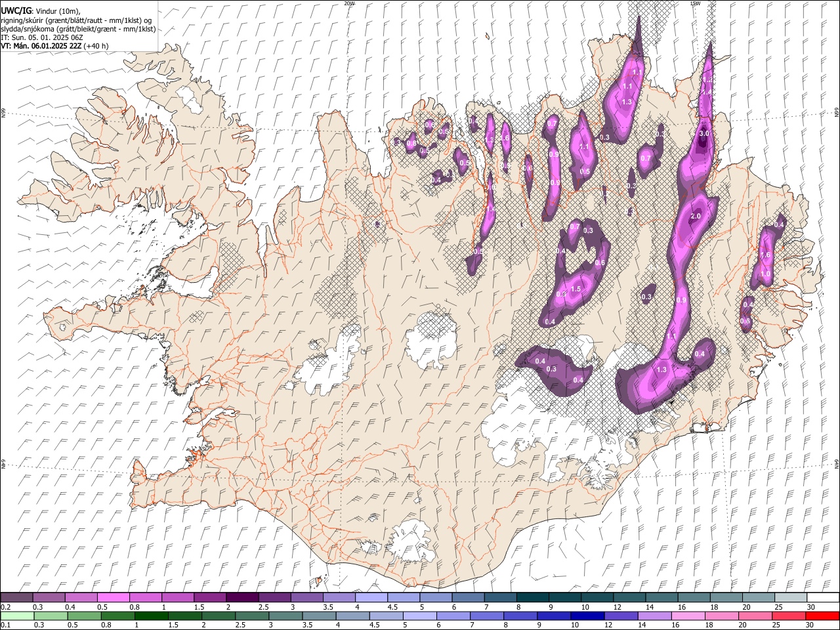
Task: Select the grey-green 3 swatch in the lower legend row
Action: [x=285, y=616]
